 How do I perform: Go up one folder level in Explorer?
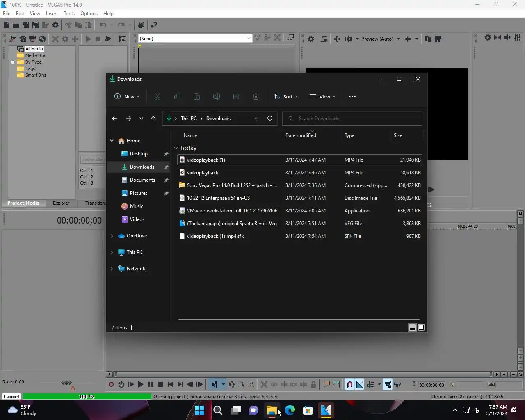[x=153, y=119]
